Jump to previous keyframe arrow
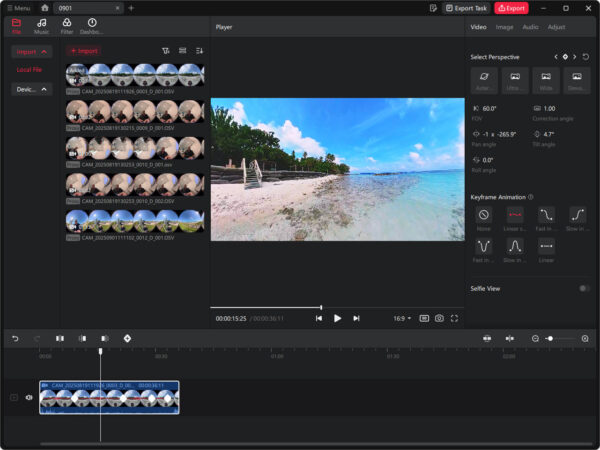 (x=556, y=57)
